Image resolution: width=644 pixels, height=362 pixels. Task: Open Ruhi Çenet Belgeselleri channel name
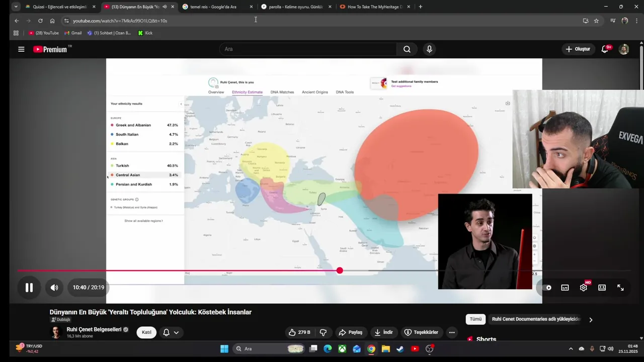[94, 329]
